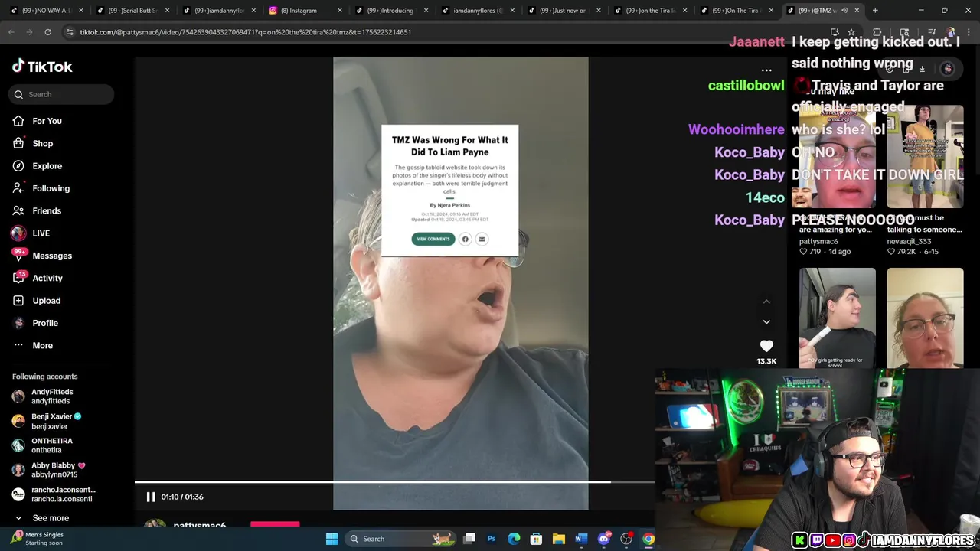980x551 pixels.
Task: Open the Friends page
Action: pos(46,210)
